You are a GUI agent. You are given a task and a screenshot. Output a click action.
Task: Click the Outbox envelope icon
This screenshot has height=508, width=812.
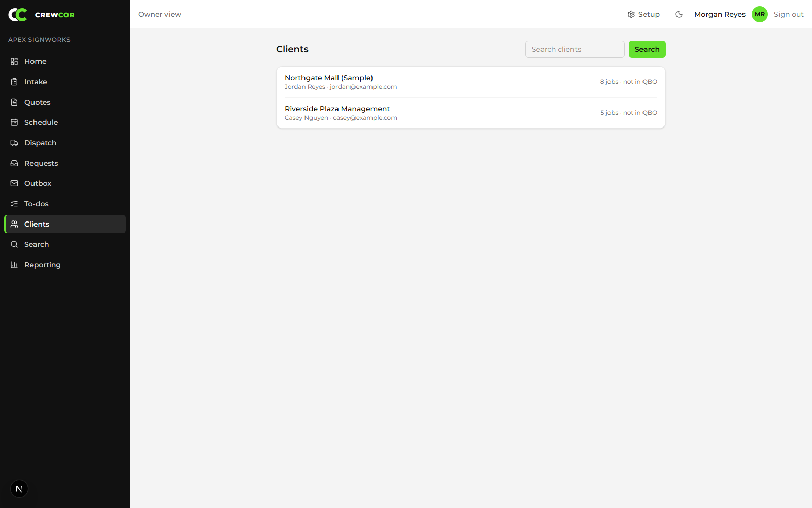[14, 183]
